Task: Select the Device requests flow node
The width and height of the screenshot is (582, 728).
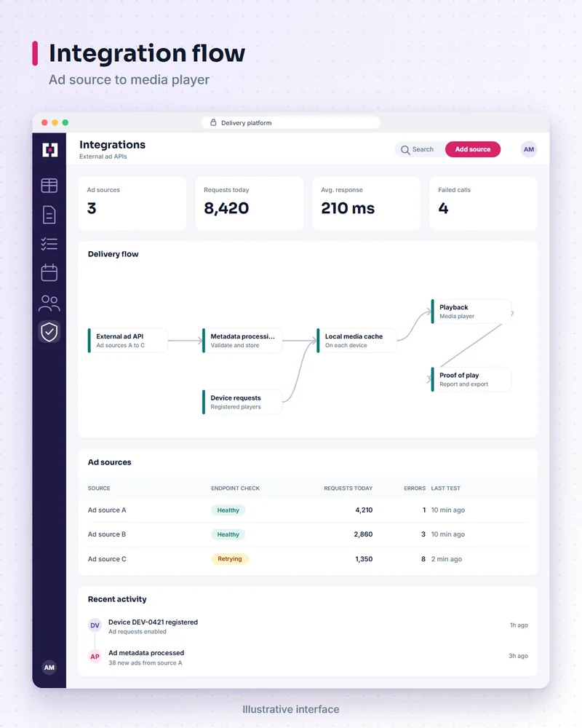Action: [x=242, y=402]
